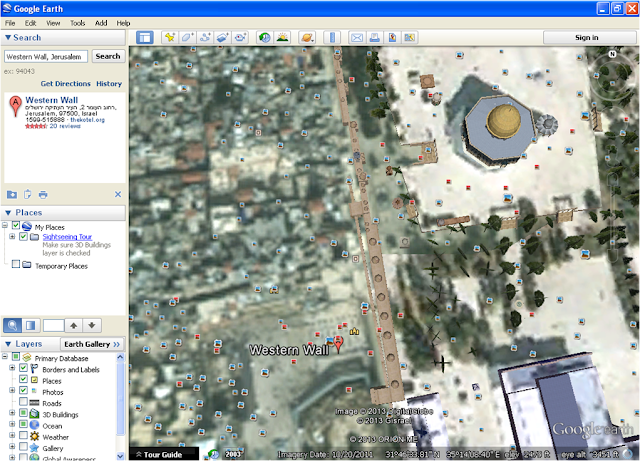
Task: Toggle the places panel opacity view button
Action: pyautogui.click(x=31, y=325)
